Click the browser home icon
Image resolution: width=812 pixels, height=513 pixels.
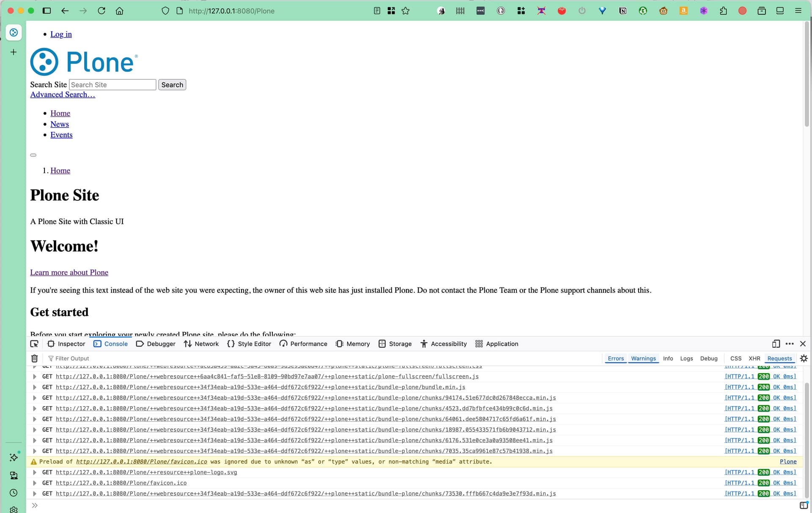[x=120, y=11]
